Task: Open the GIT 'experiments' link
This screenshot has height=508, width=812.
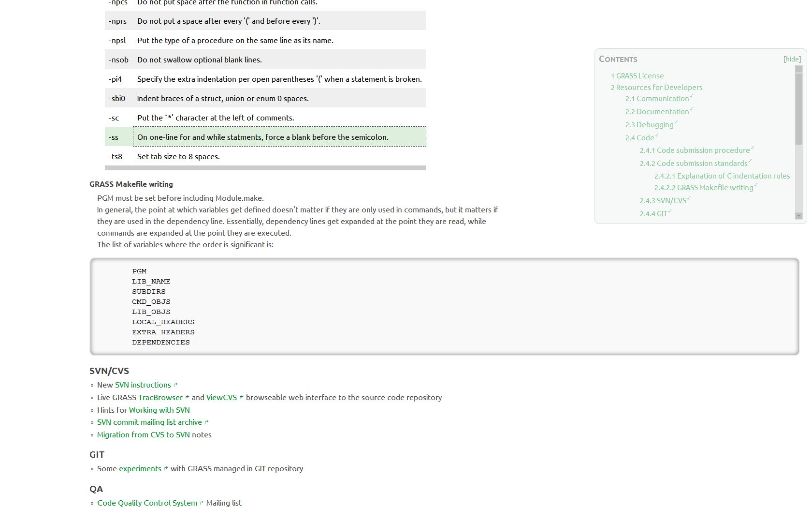Action: (140, 469)
